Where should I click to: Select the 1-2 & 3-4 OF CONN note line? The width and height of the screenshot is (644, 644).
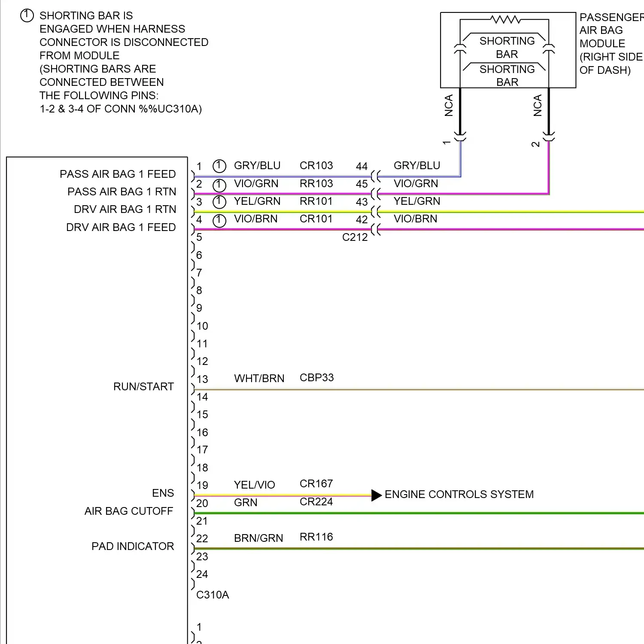tap(121, 109)
